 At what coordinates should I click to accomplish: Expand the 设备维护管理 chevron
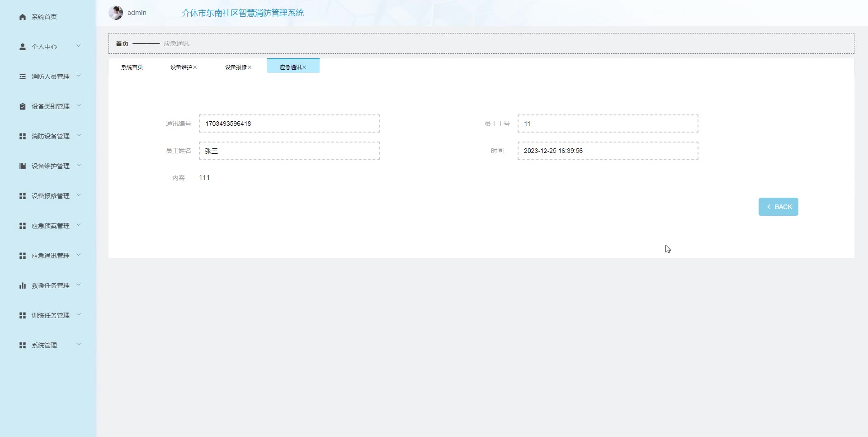pyautogui.click(x=79, y=166)
